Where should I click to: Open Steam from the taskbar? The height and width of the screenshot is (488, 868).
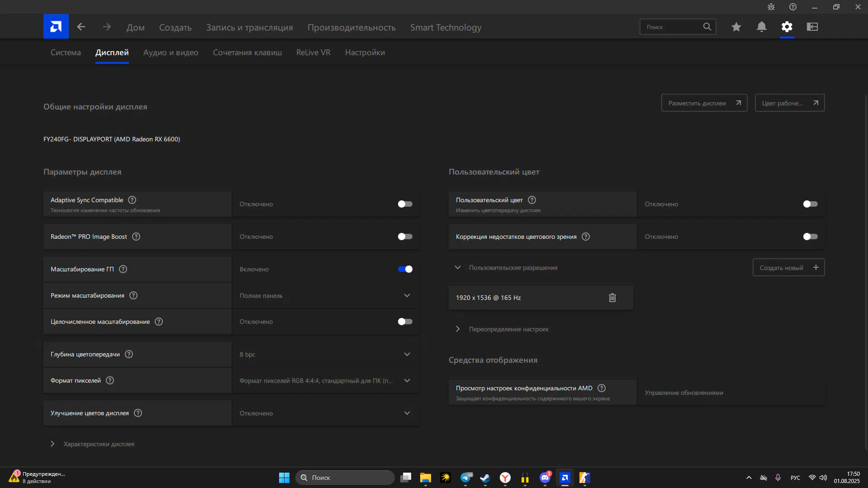(x=485, y=478)
